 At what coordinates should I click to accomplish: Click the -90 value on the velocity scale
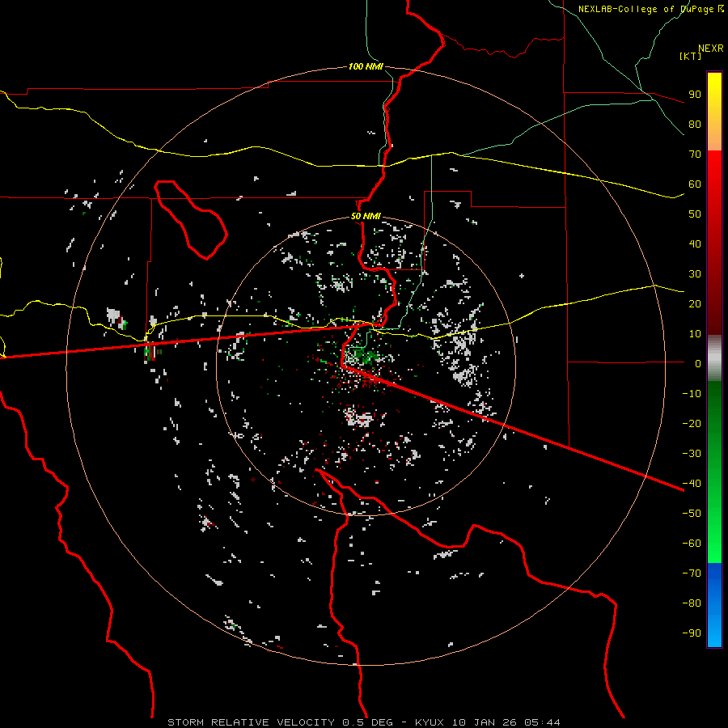click(x=692, y=633)
